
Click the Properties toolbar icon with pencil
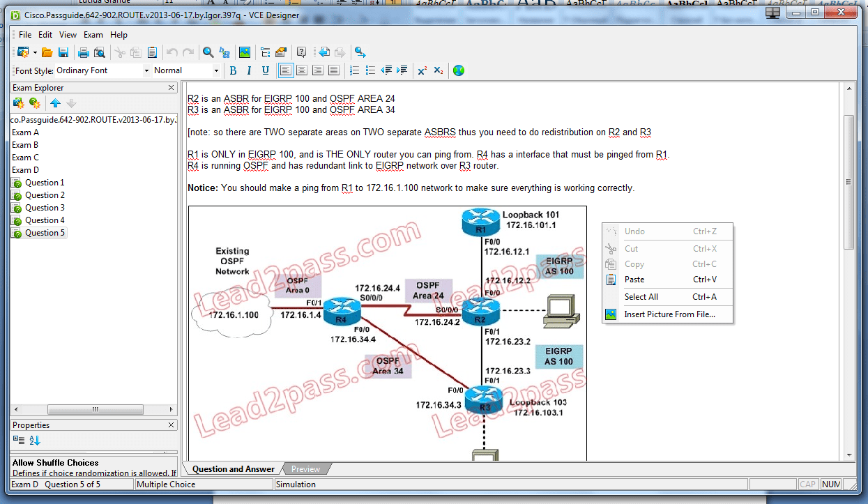[x=281, y=52]
